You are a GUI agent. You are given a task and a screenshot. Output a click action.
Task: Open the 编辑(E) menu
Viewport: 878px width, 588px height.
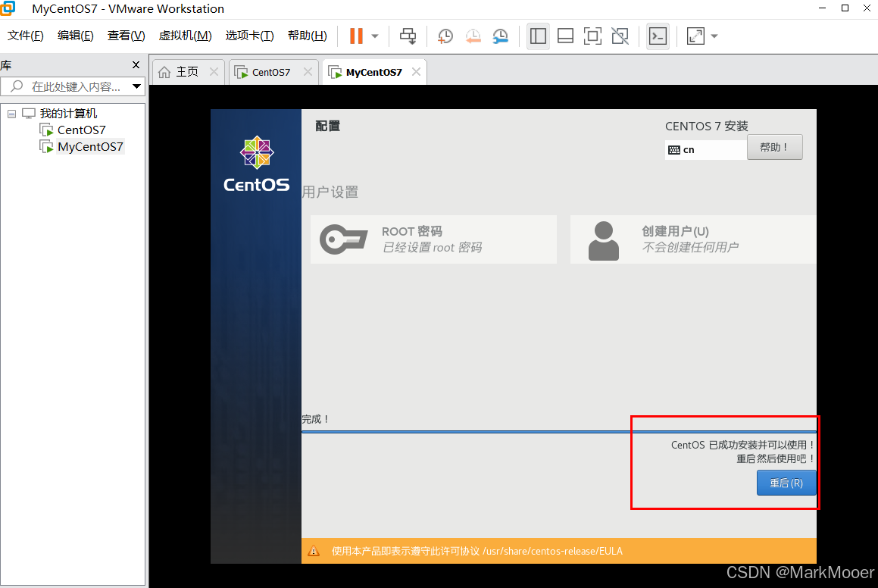tap(76, 36)
